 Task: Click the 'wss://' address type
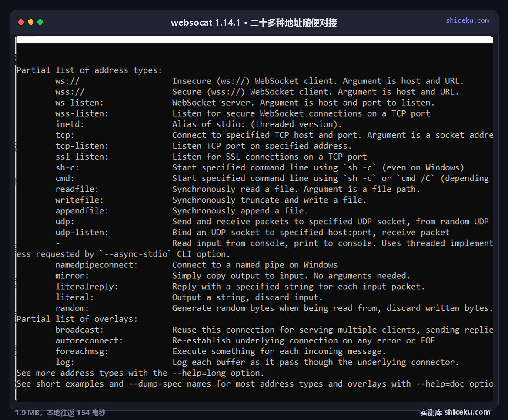point(70,92)
